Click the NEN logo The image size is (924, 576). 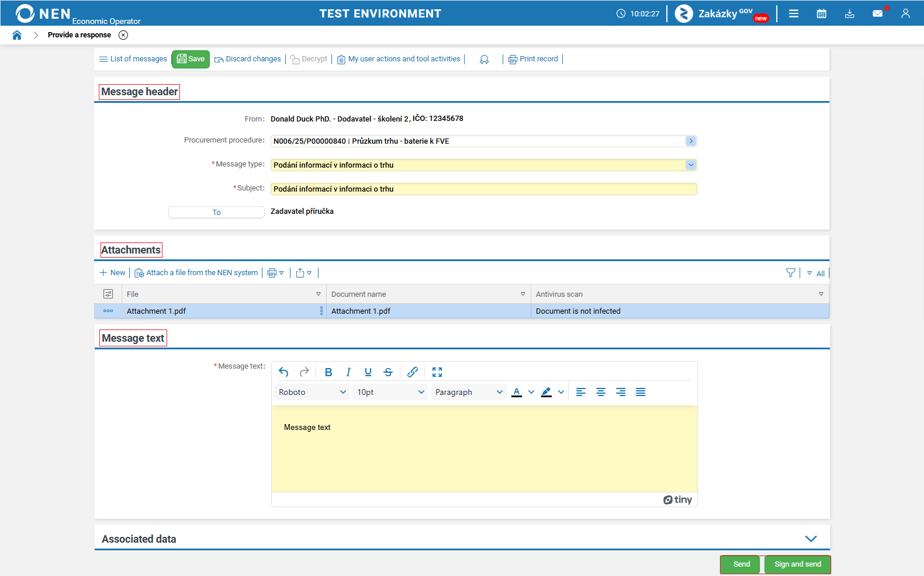pyautogui.click(x=43, y=13)
